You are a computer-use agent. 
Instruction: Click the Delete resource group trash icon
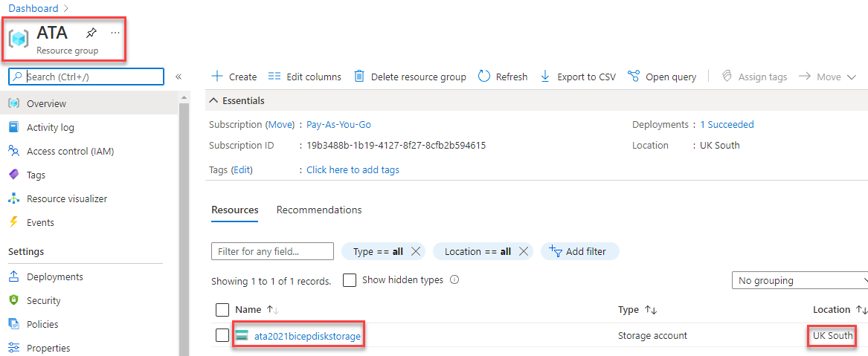pyautogui.click(x=359, y=77)
